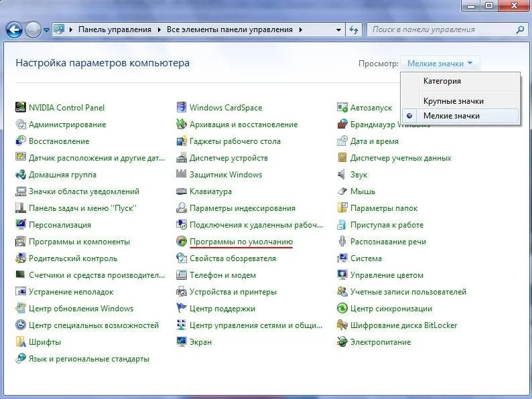Open the Язык и региональные стандарты link
The height and width of the screenshot is (399, 532).
pyautogui.click(x=89, y=359)
